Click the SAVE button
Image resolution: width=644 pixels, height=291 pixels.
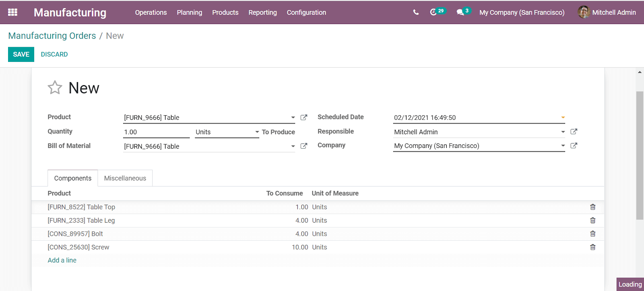pos(21,54)
